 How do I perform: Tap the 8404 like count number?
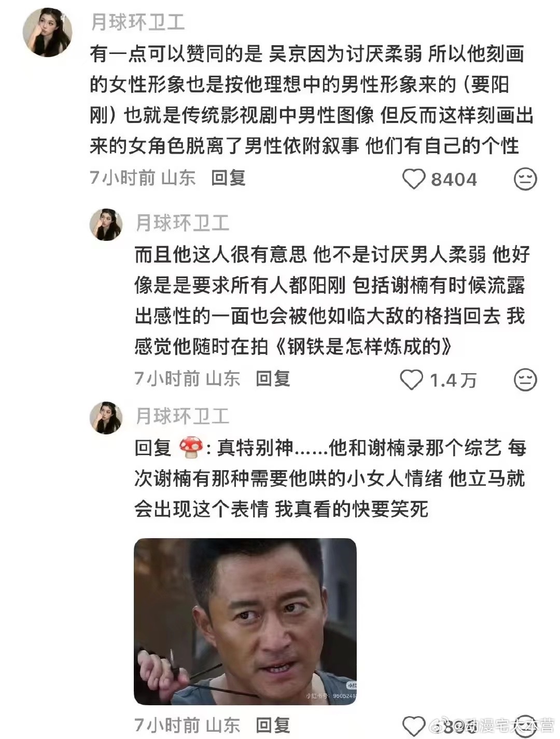pos(454,180)
